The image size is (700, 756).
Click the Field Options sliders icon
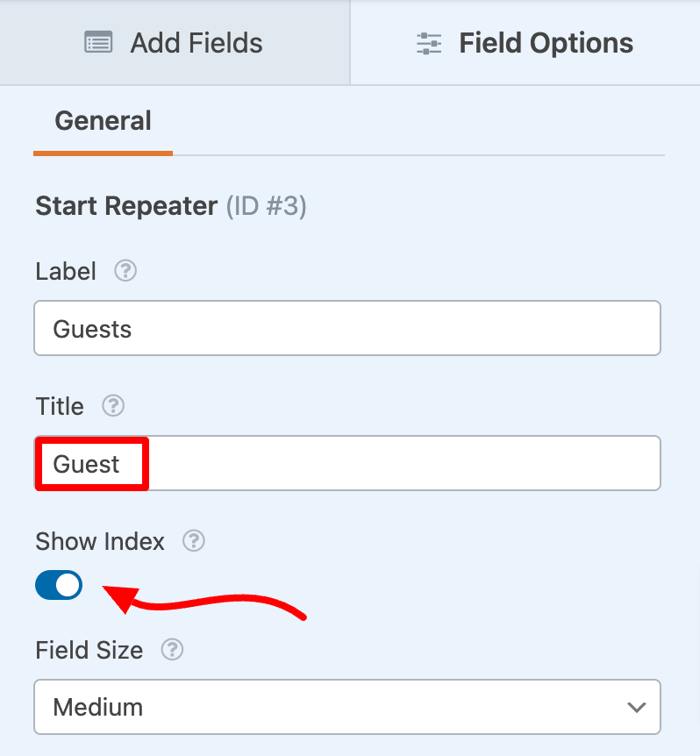(429, 43)
